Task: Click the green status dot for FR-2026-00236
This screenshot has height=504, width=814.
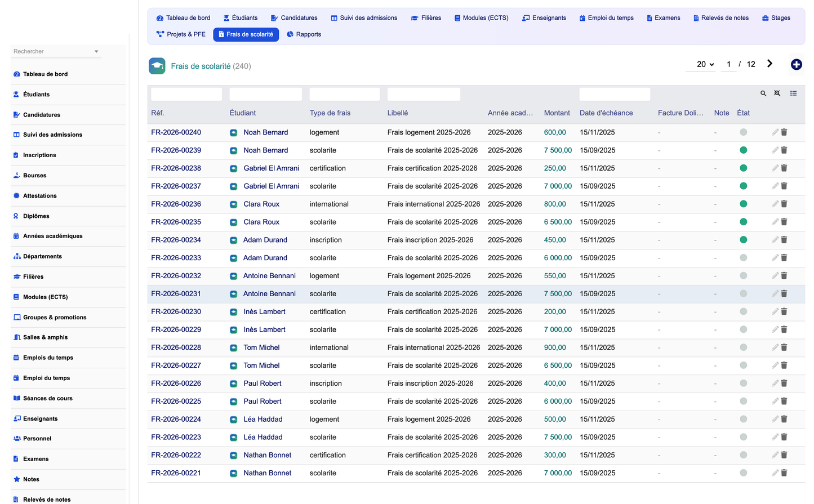Action: [x=743, y=204]
